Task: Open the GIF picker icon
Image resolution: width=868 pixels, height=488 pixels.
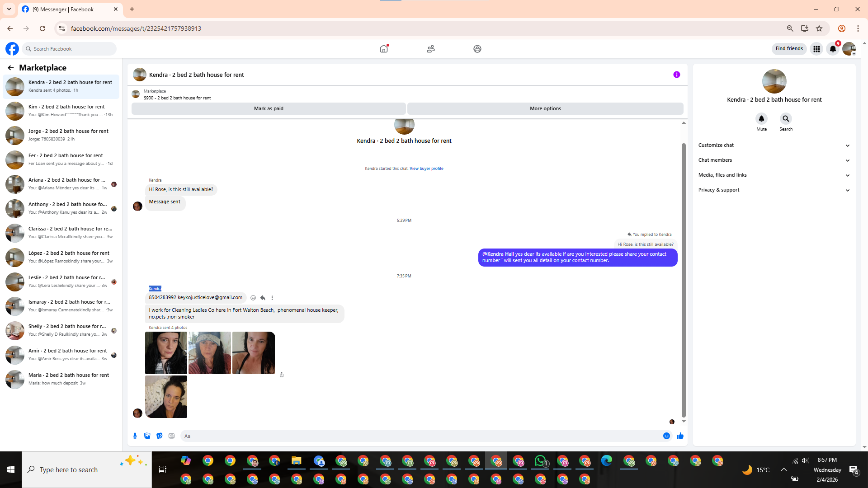Action: tap(171, 436)
